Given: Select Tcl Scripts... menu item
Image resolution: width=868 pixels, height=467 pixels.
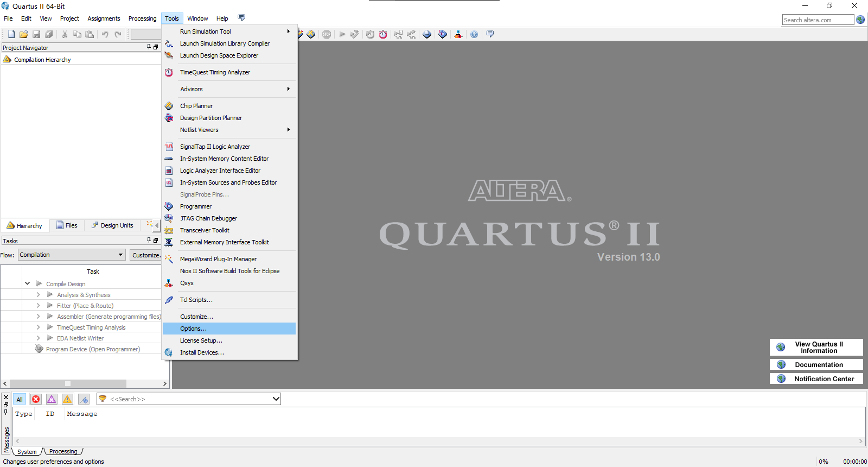Looking at the screenshot, I should 229,300.
